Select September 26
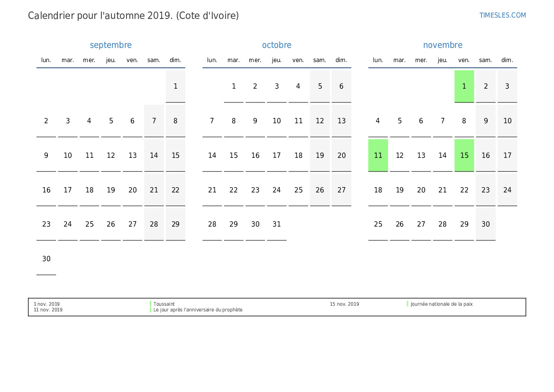Viewport: 554px width, 392px height. coord(111,224)
